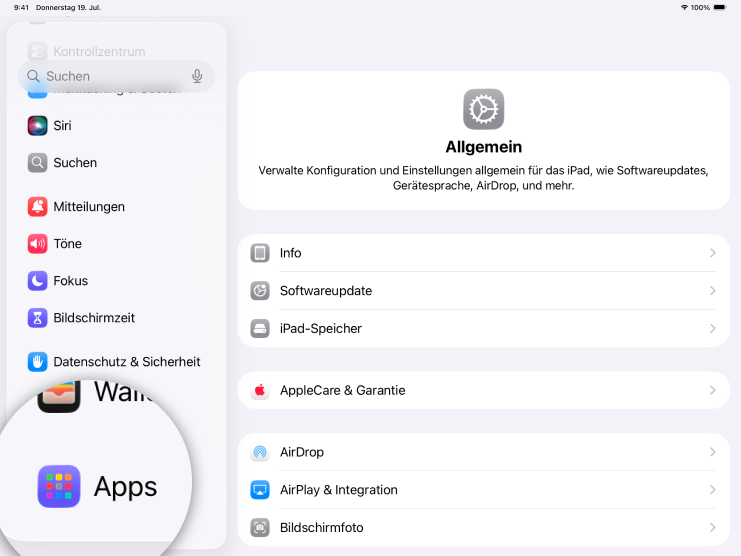Open Kontrollzentrum sidebar entry
This screenshot has height=556, width=741.
tap(99, 51)
